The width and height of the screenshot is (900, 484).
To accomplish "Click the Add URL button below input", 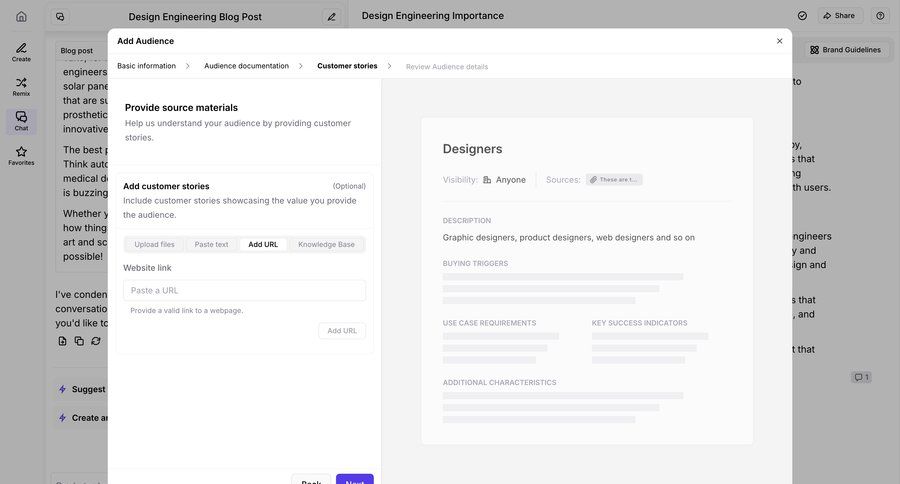I will click(x=342, y=331).
